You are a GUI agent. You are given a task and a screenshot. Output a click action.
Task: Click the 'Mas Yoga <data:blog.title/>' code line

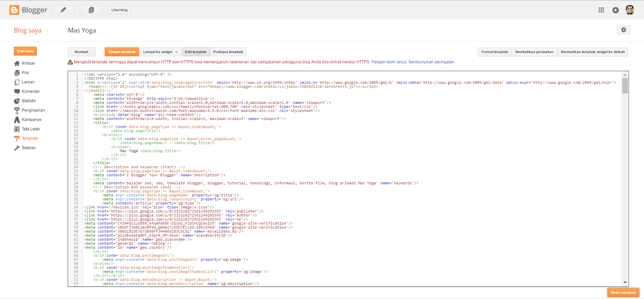[x=150, y=151]
